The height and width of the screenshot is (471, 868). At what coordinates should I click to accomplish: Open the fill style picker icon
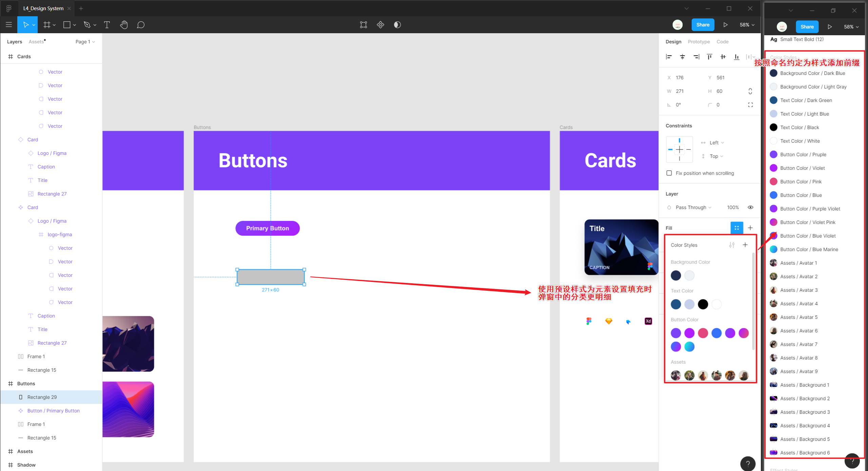[x=736, y=228]
